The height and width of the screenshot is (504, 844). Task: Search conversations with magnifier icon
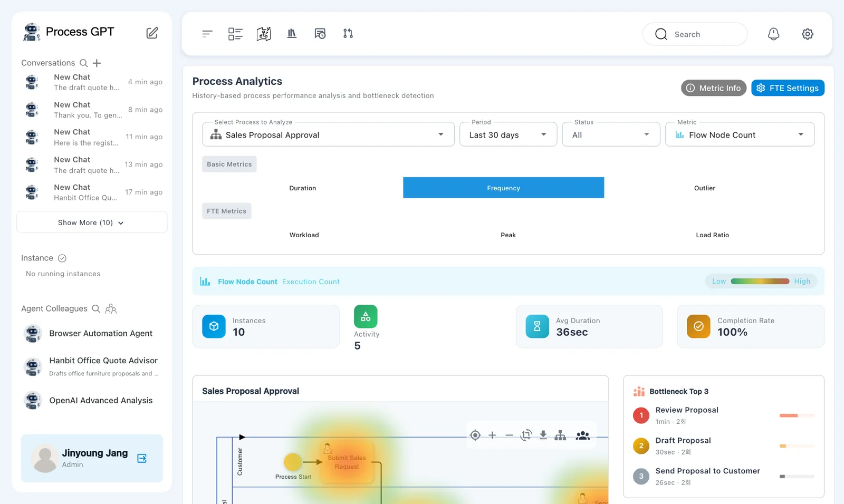tap(83, 63)
